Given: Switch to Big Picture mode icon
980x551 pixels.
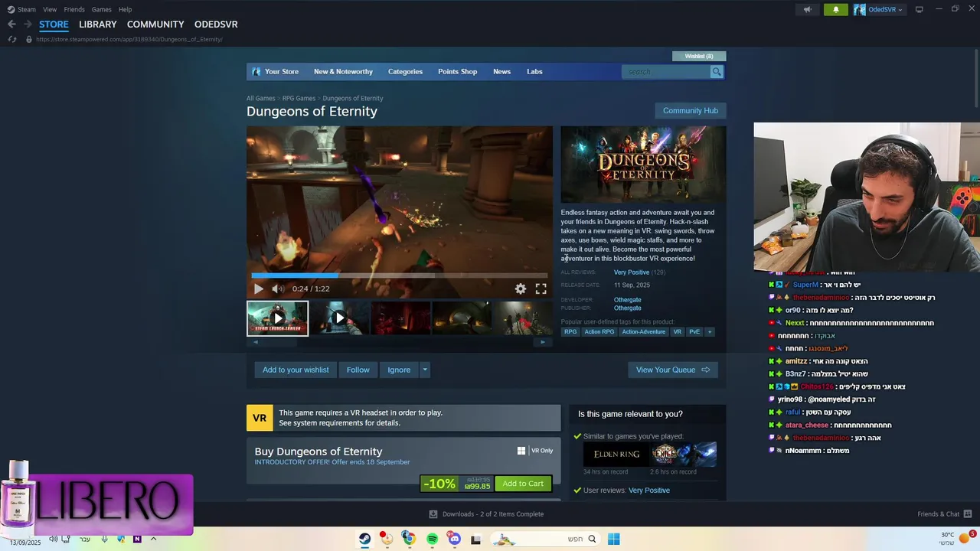Looking at the screenshot, I should (x=920, y=9).
